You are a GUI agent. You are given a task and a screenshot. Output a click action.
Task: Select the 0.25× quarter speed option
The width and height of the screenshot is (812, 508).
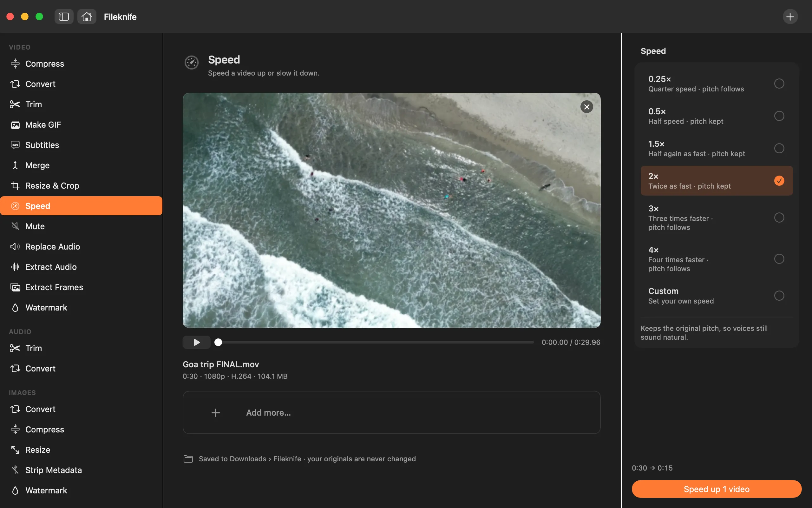point(717,84)
